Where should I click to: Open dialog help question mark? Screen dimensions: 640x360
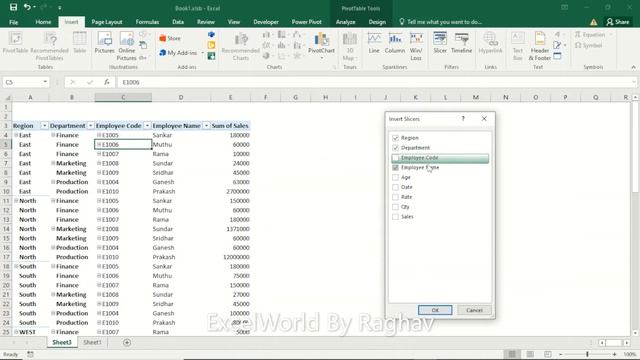463,118
